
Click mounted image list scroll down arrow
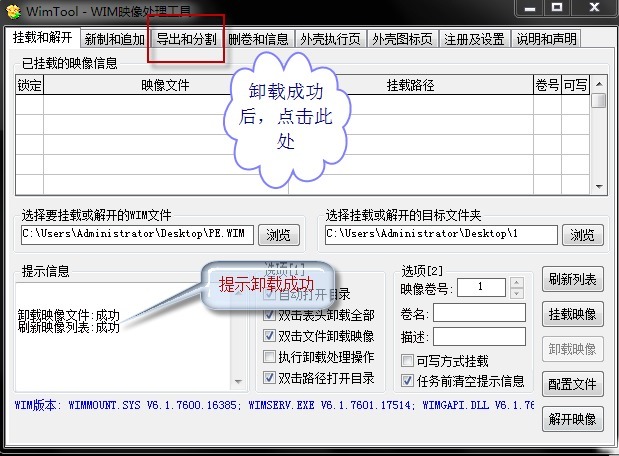[x=599, y=186]
